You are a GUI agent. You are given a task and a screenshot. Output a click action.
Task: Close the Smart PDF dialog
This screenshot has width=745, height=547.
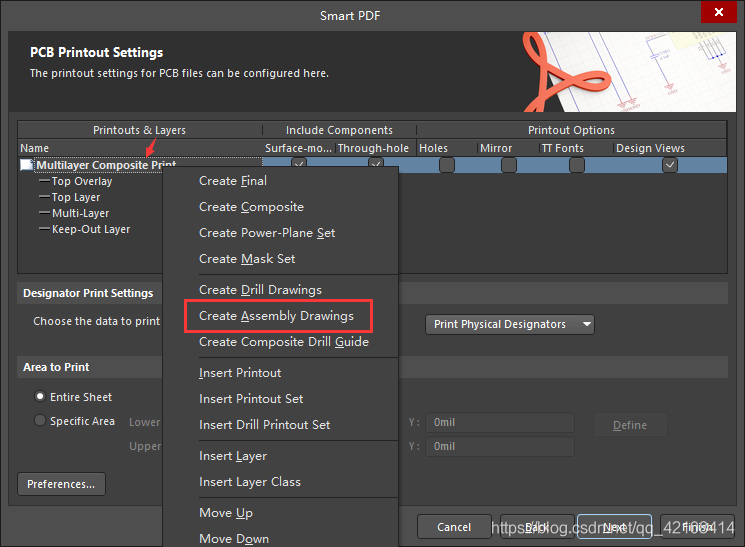coord(718,14)
